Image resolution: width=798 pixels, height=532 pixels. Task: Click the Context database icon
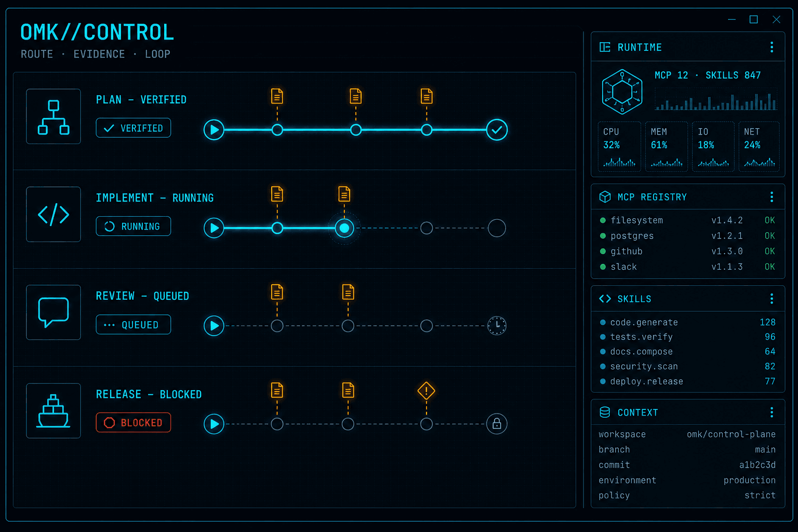[605, 413]
